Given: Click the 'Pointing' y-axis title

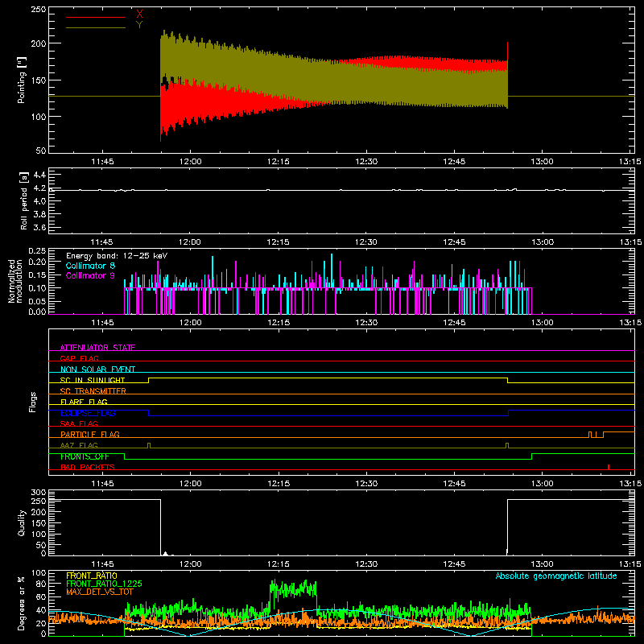Looking at the screenshot, I should (22, 81).
